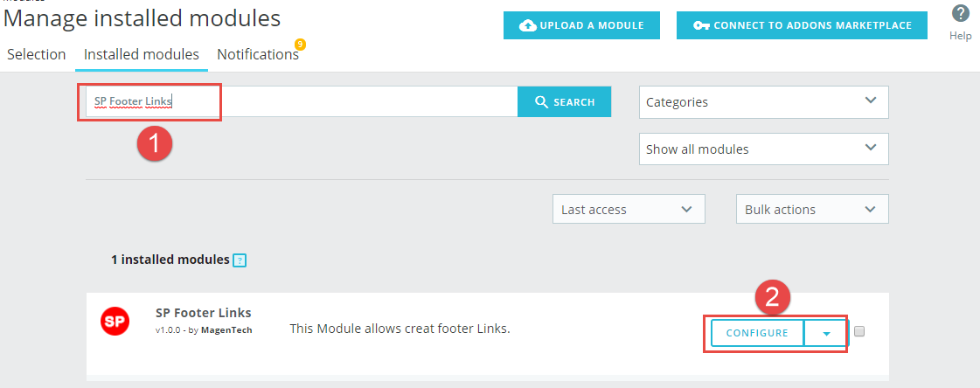This screenshot has width=980, height=388.
Task: Click the magnifier icon in Search button
Action: pyautogui.click(x=542, y=102)
